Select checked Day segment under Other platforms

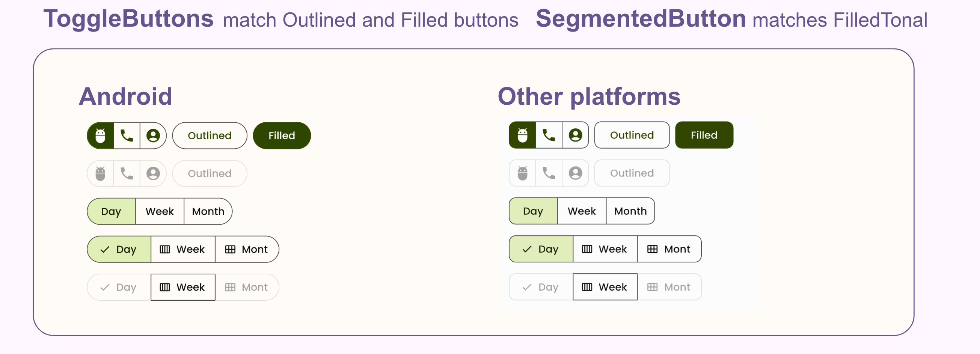tap(541, 249)
